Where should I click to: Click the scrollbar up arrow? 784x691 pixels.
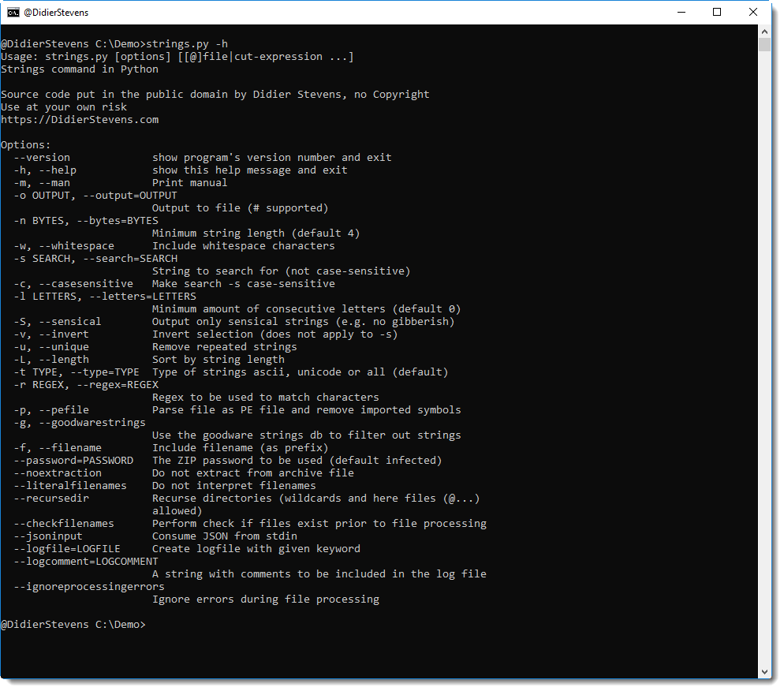[766, 30]
